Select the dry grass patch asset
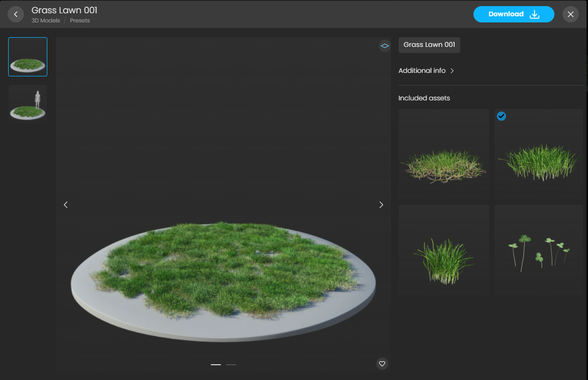588x380 pixels. 443,154
